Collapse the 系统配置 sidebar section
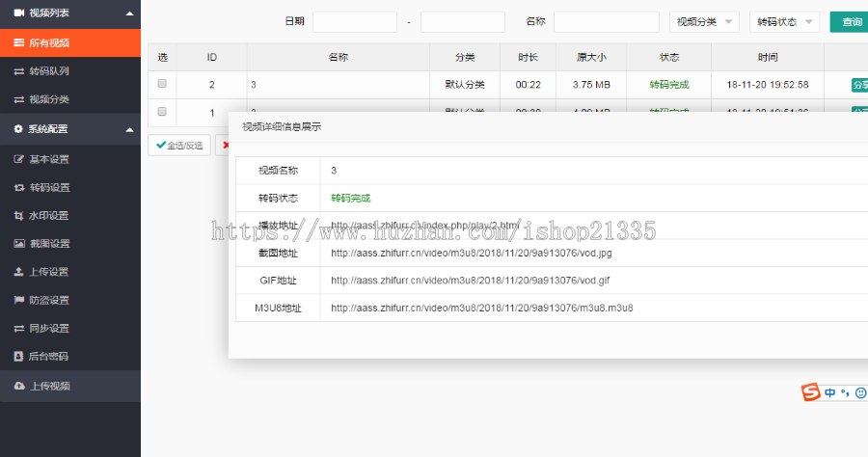This screenshot has height=457, width=868. click(129, 130)
